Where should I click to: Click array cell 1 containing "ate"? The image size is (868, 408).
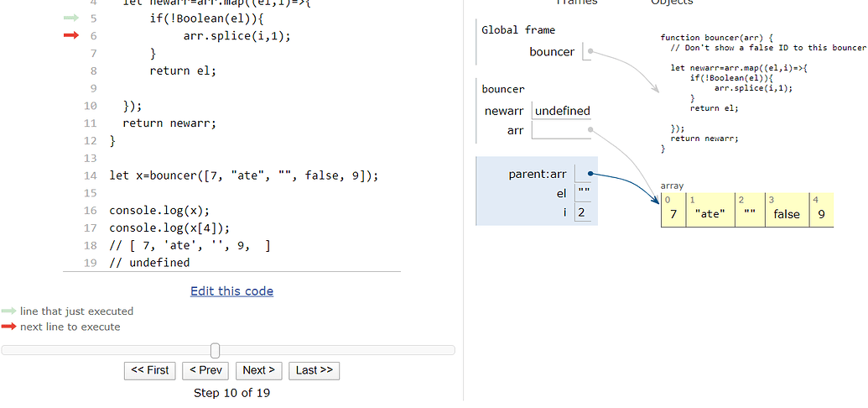(x=710, y=210)
